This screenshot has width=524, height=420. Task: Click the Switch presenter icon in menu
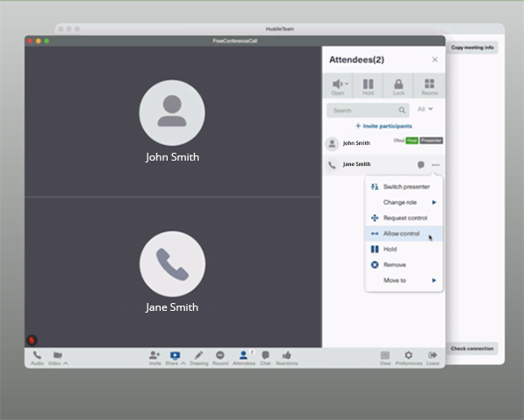click(x=375, y=187)
